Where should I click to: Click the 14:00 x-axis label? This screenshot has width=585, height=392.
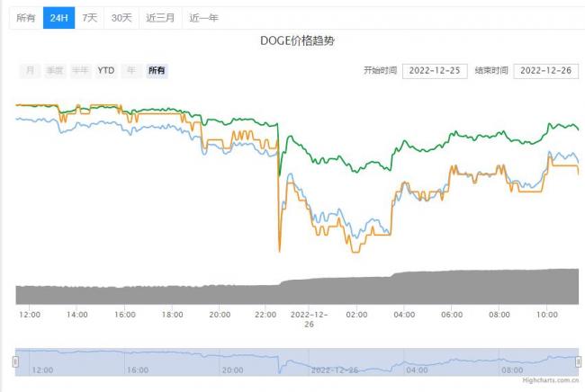tap(76, 315)
